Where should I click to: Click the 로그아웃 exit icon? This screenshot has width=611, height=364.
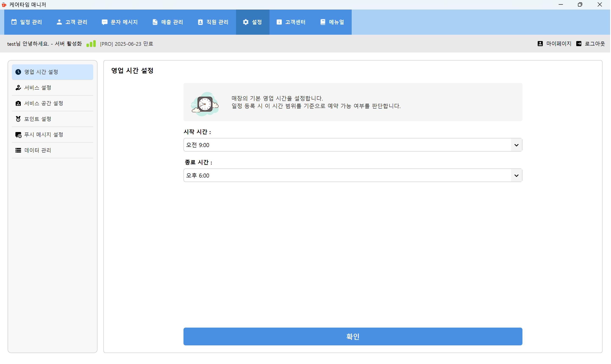[x=579, y=43]
